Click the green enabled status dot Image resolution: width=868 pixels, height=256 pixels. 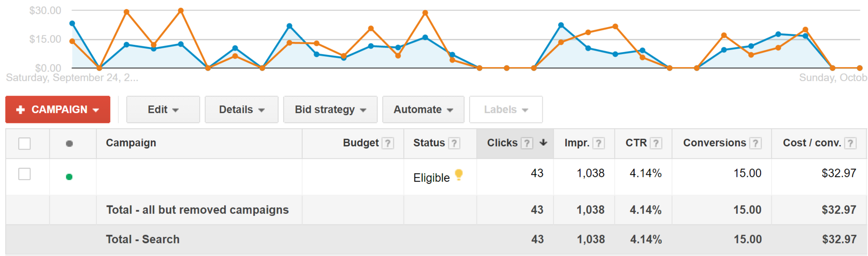click(x=69, y=177)
